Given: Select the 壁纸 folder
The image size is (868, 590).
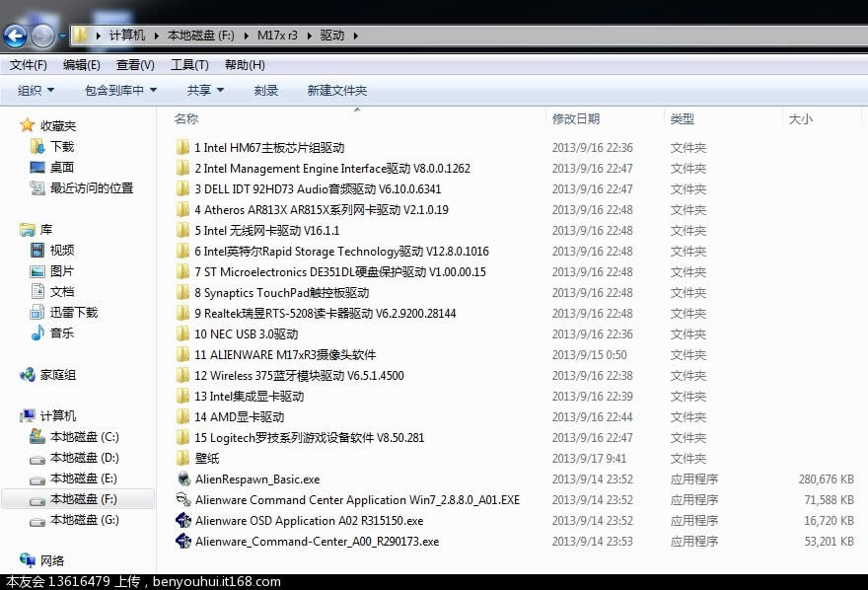Looking at the screenshot, I should pyautogui.click(x=197, y=458).
